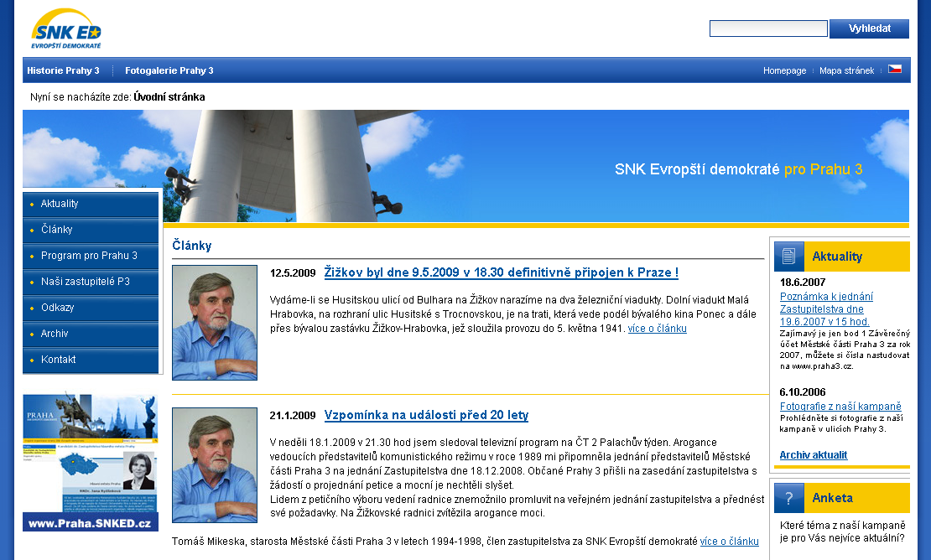Click the news date 18.6.2007
Viewport: 931px width, 560px height.
point(803,283)
